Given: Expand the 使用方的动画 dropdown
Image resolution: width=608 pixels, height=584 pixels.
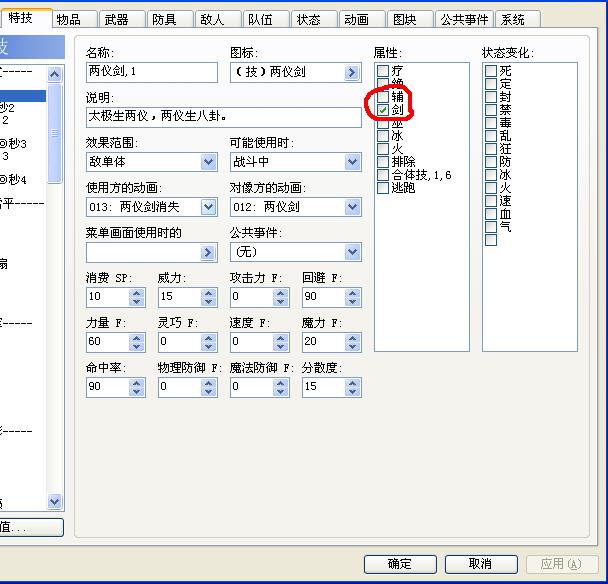Looking at the screenshot, I should pos(208,207).
